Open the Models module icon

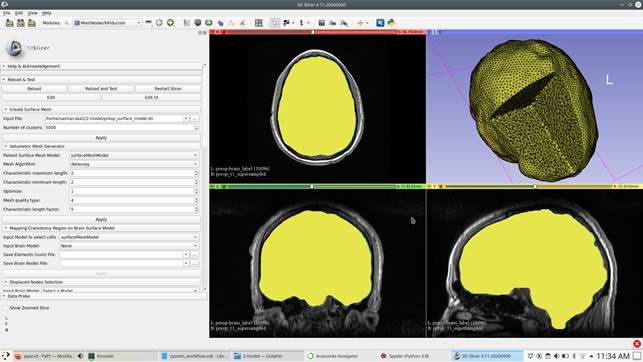[209, 23]
